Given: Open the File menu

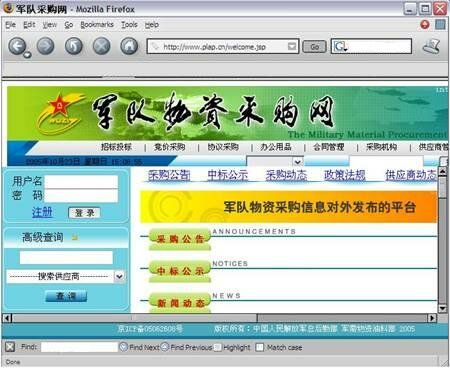Looking at the screenshot, I should click(x=10, y=25).
